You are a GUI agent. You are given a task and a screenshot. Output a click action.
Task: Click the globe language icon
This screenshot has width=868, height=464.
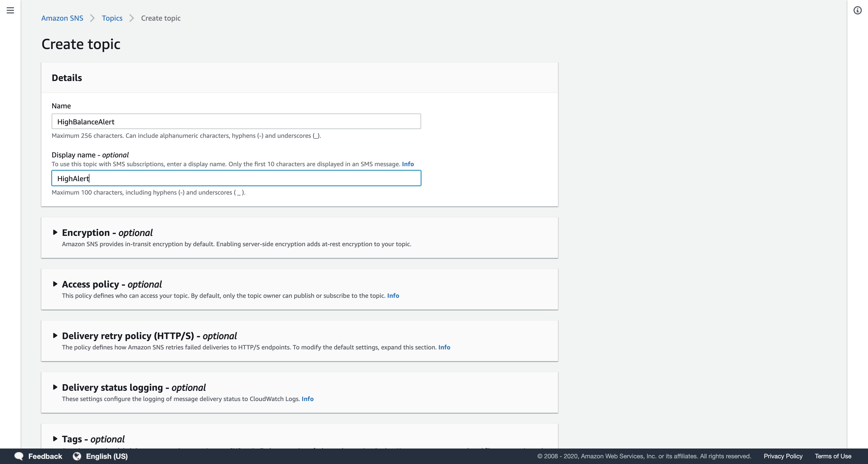77,456
